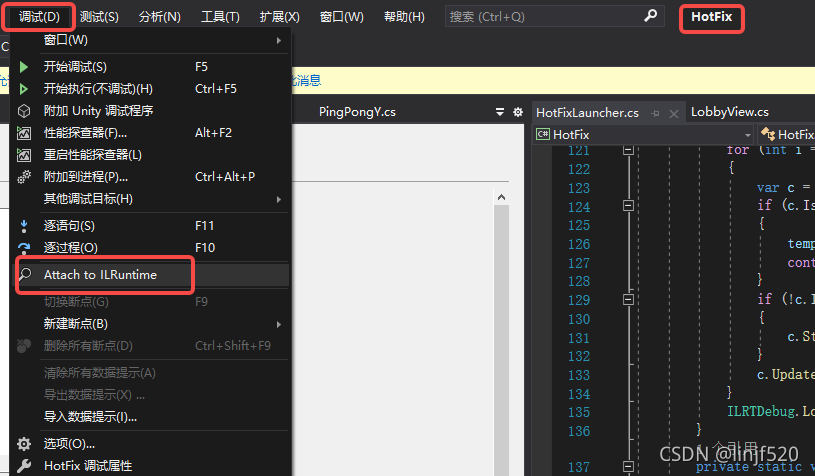Screen dimensions: 815x476
Task: Expand 其他调试目标(H) submenu
Action: (151, 199)
